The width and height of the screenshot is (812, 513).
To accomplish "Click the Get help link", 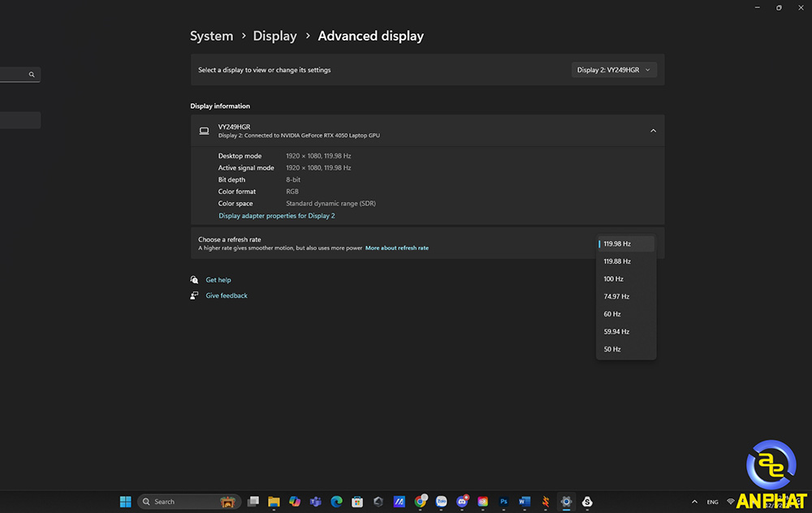I will coord(218,280).
